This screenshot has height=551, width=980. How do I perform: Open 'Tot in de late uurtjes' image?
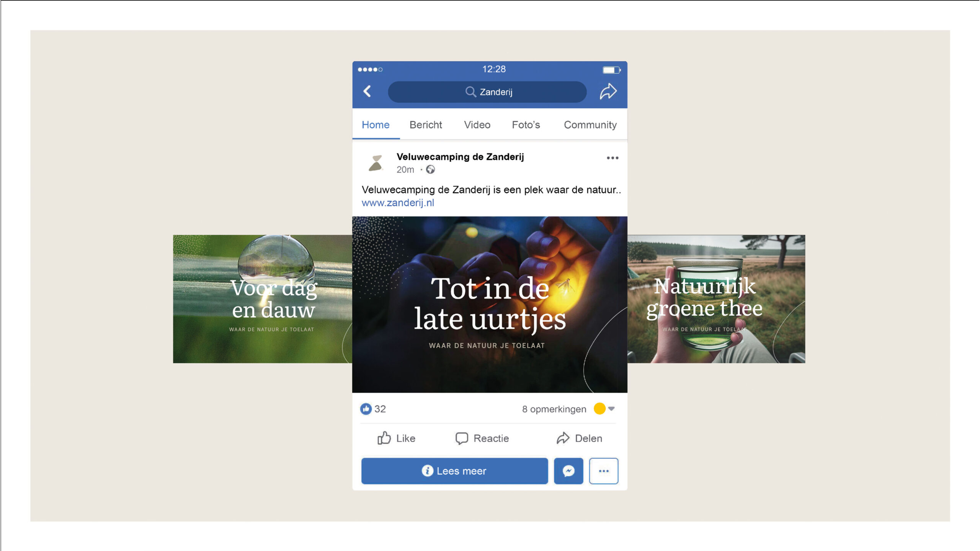[x=490, y=305]
